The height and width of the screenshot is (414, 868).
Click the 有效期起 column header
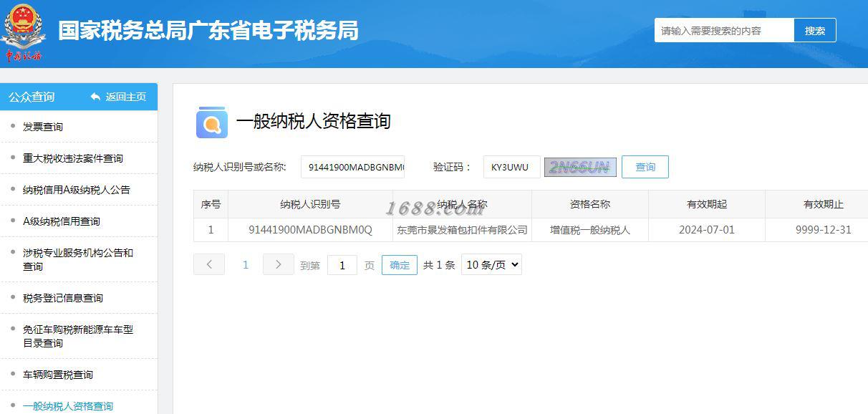coord(707,204)
